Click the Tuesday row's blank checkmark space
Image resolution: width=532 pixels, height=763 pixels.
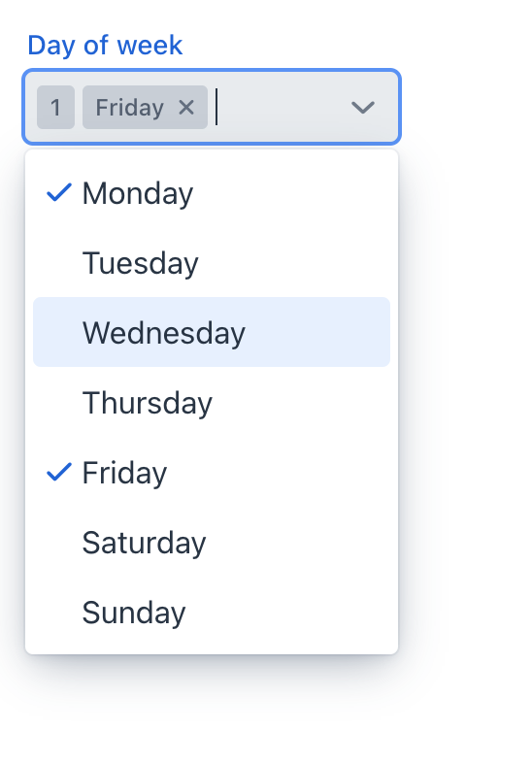click(x=59, y=263)
